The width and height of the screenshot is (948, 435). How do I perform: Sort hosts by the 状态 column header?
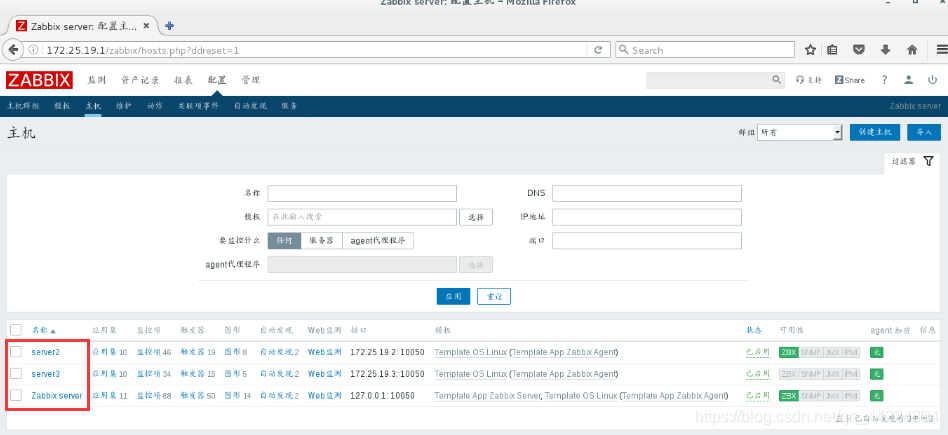(754, 330)
